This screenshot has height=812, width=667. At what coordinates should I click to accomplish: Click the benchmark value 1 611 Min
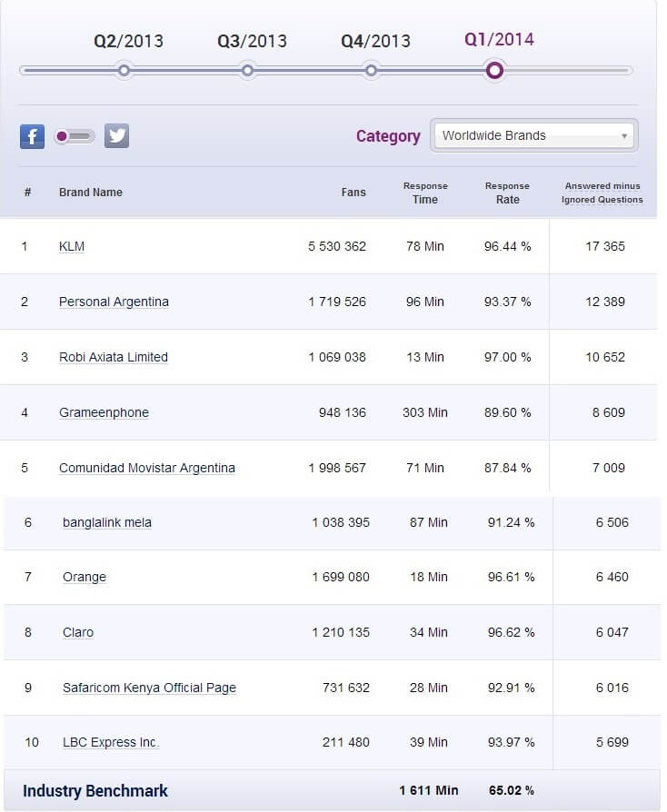[x=429, y=790]
